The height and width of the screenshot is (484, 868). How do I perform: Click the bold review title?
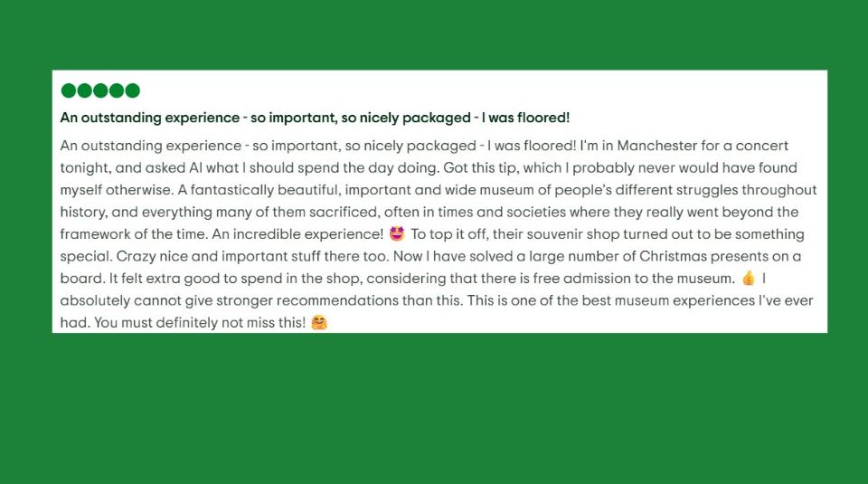pos(315,118)
